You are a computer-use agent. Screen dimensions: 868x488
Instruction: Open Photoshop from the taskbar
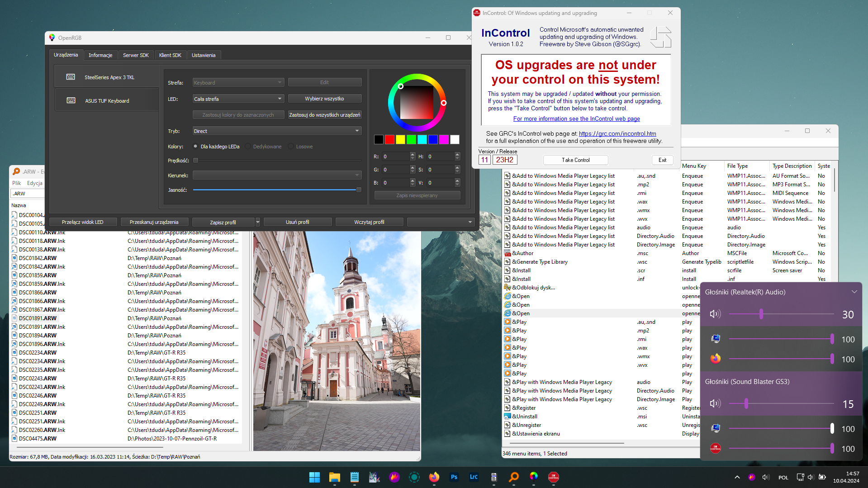tap(454, 477)
